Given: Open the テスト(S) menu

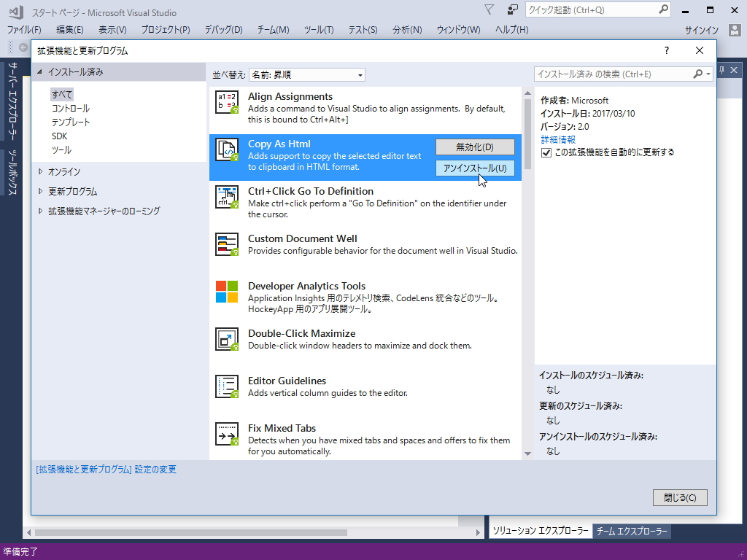Looking at the screenshot, I should click(x=363, y=30).
